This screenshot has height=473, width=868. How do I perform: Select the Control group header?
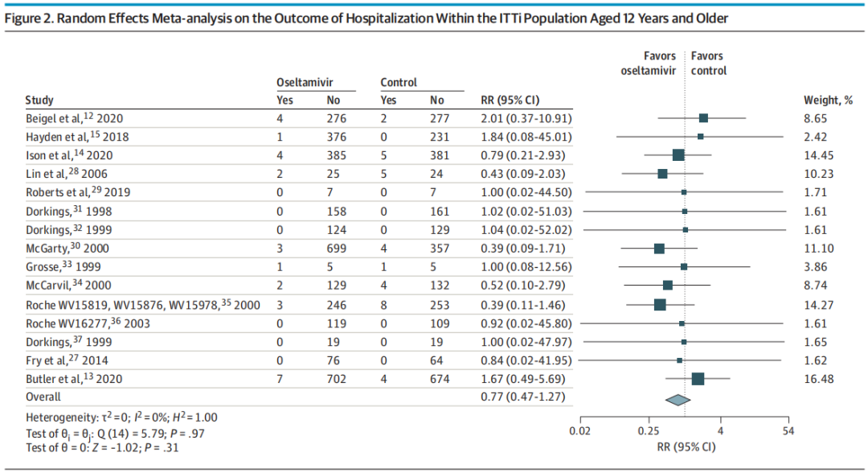click(399, 82)
